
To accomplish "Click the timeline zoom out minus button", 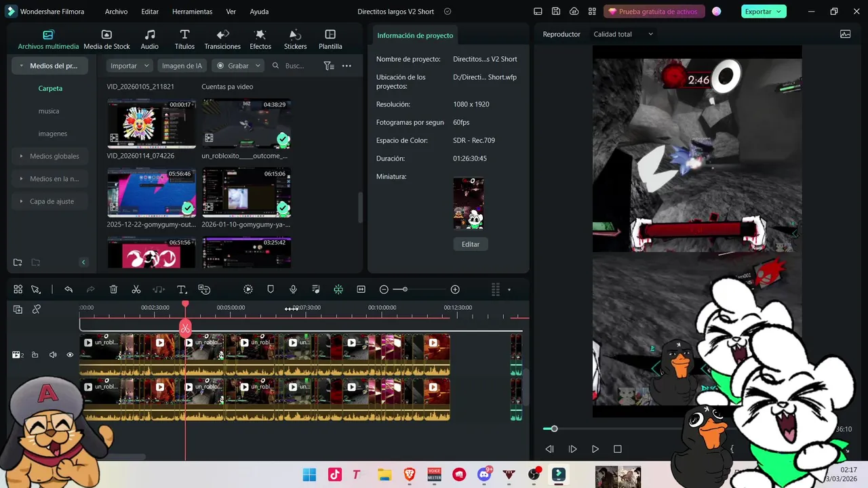I will [384, 289].
